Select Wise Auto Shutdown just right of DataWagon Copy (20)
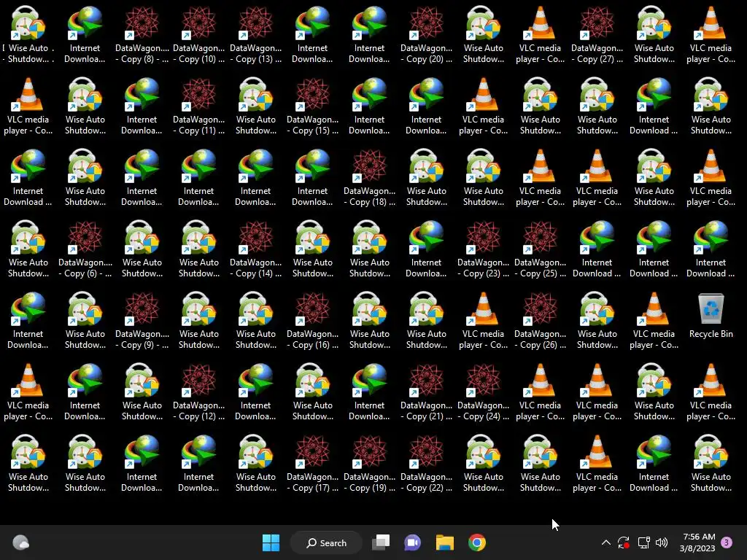This screenshot has width=747, height=560. pyautogui.click(x=483, y=35)
